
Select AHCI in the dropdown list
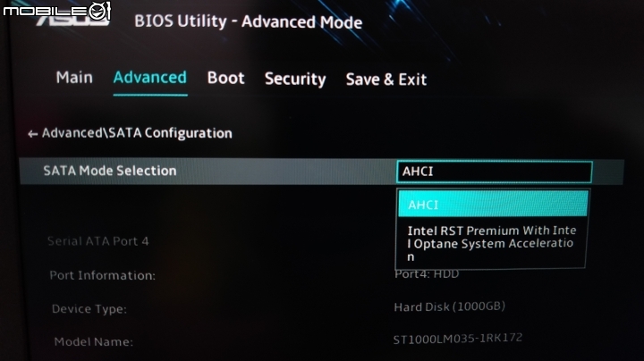493,204
